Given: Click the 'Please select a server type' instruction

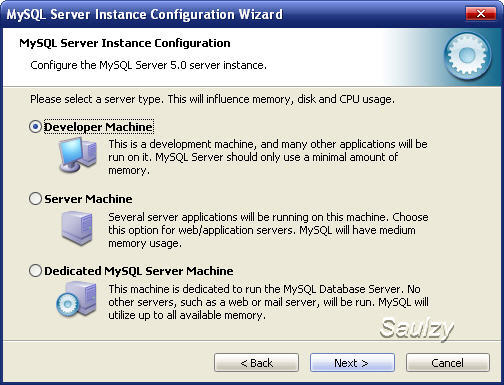Looking at the screenshot, I should [x=212, y=99].
